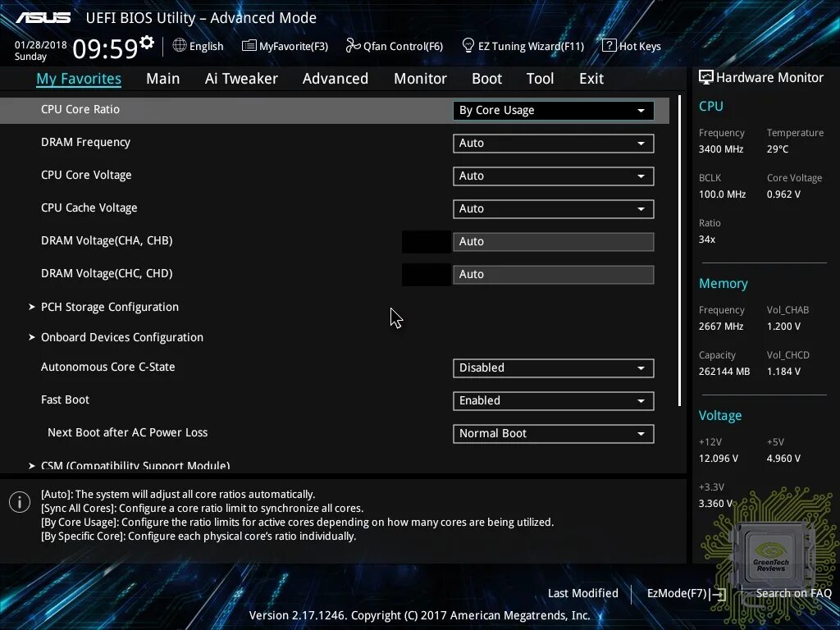The height and width of the screenshot is (630, 840).
Task: Open the CPU Core Ratio dropdown
Action: point(553,110)
